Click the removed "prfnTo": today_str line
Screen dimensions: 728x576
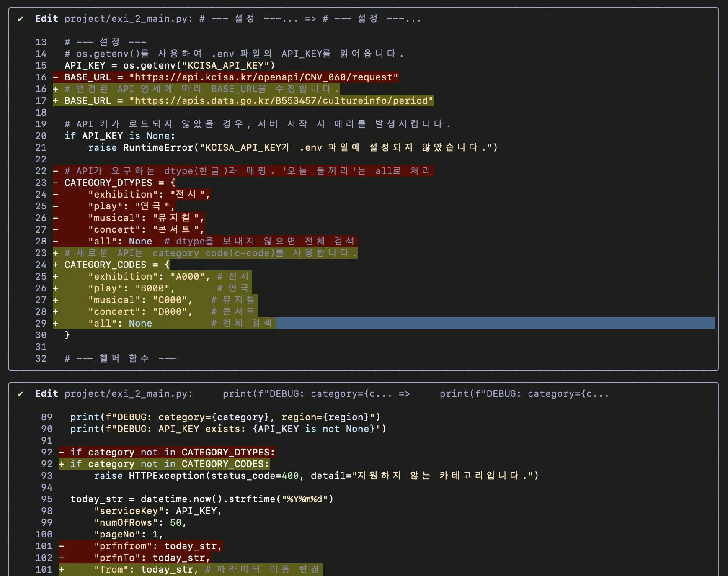click(x=134, y=558)
